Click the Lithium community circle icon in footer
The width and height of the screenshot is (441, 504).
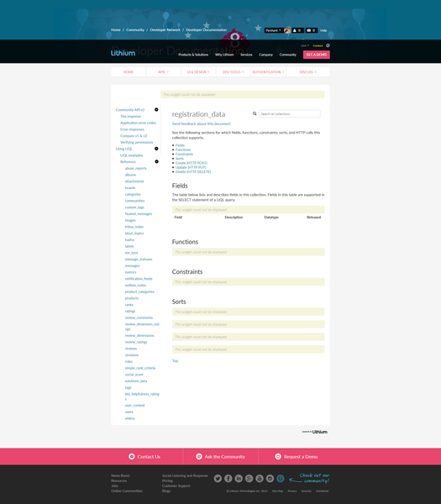point(281,479)
